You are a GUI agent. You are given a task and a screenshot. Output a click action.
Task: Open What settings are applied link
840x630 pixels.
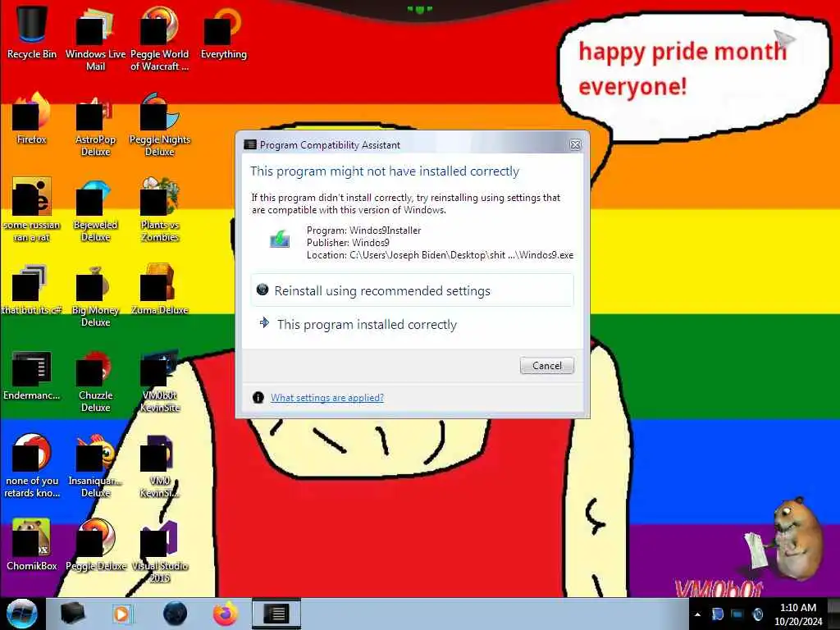[326, 398]
